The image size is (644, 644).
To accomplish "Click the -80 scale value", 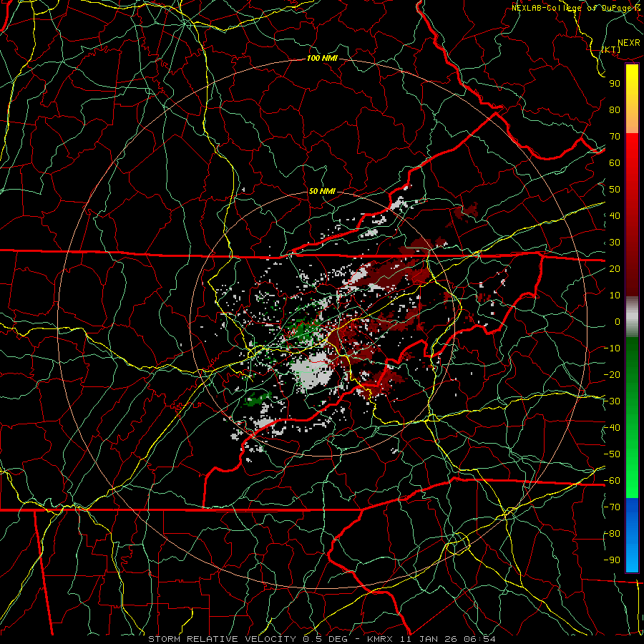I will (612, 534).
